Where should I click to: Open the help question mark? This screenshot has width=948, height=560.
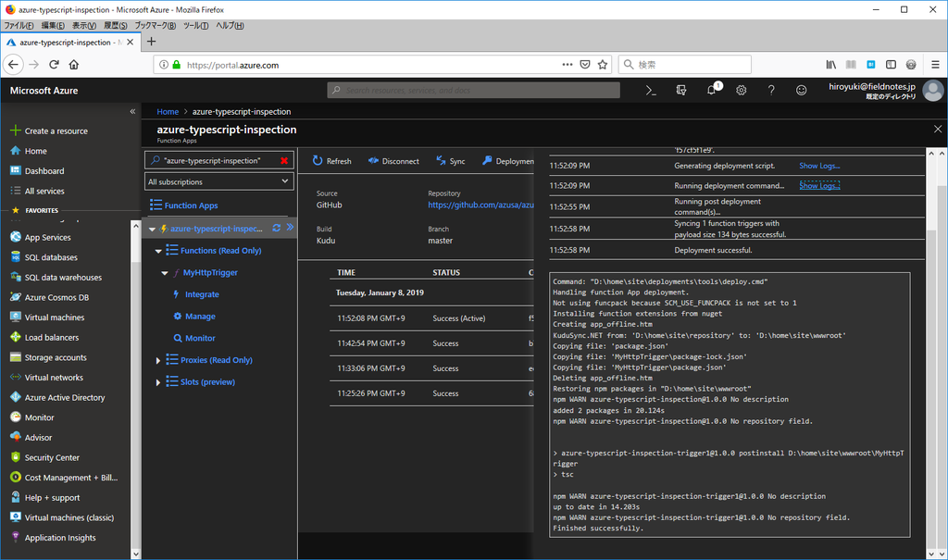tap(771, 91)
